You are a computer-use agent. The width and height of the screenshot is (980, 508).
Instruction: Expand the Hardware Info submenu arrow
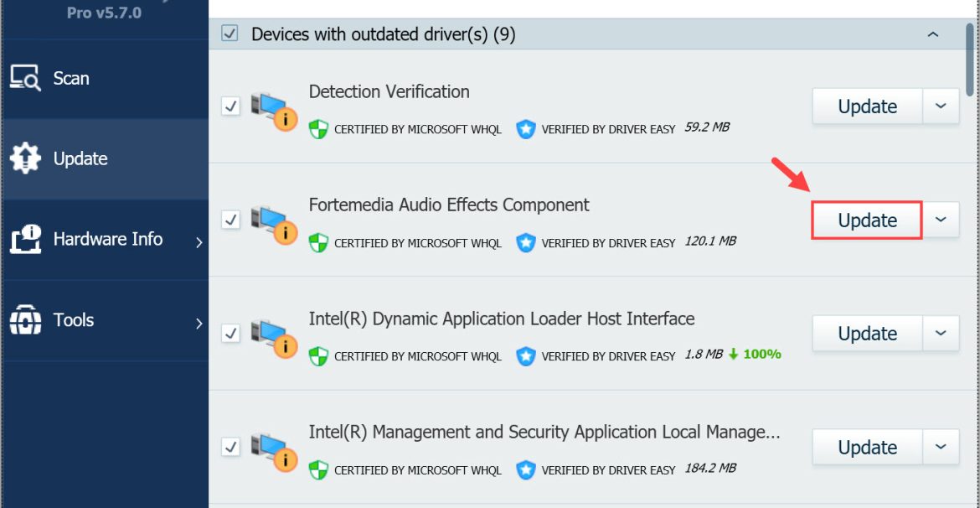[x=199, y=243]
